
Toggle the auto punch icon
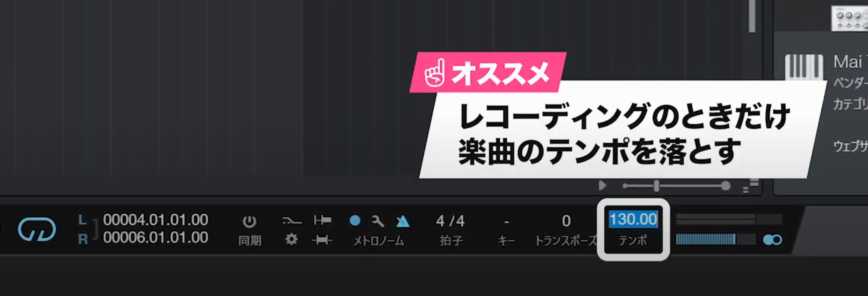point(291,221)
